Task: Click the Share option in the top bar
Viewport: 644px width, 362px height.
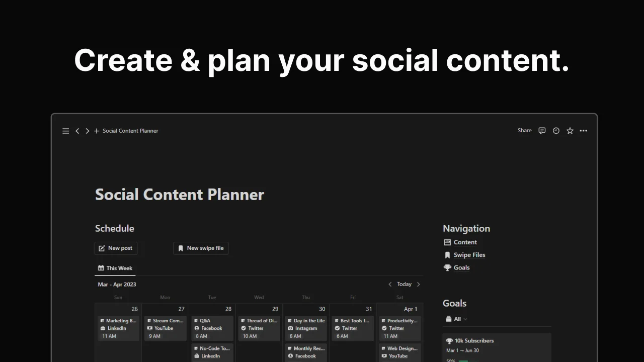Action: coord(524,130)
